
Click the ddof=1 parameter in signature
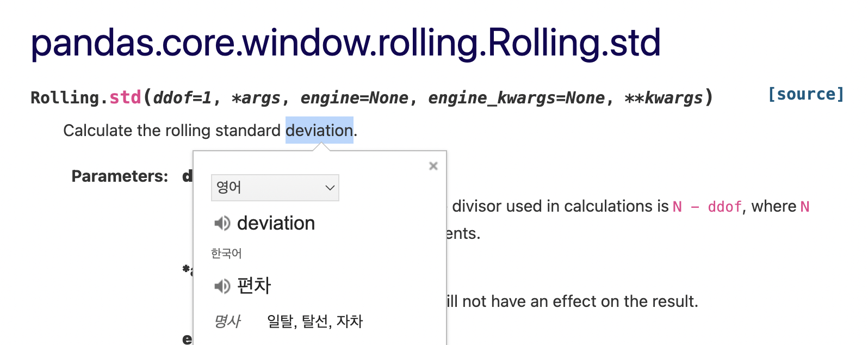point(182,98)
